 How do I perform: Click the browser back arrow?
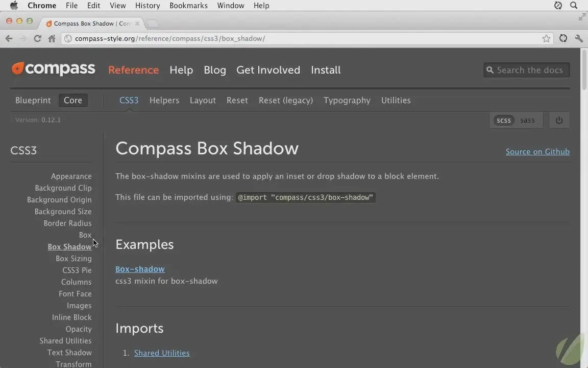click(9, 39)
